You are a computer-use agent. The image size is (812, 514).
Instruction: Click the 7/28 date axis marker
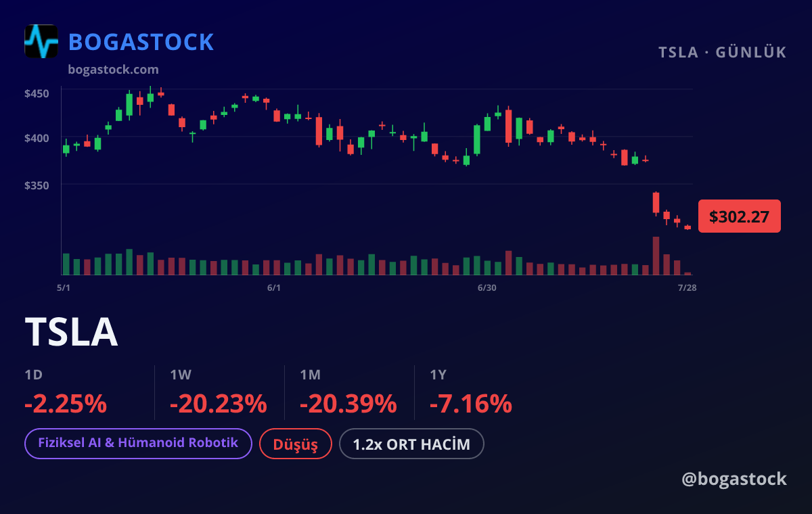point(687,288)
